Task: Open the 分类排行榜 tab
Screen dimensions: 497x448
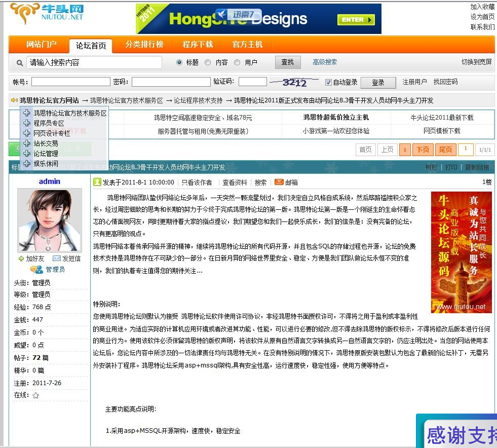Action: [144, 45]
